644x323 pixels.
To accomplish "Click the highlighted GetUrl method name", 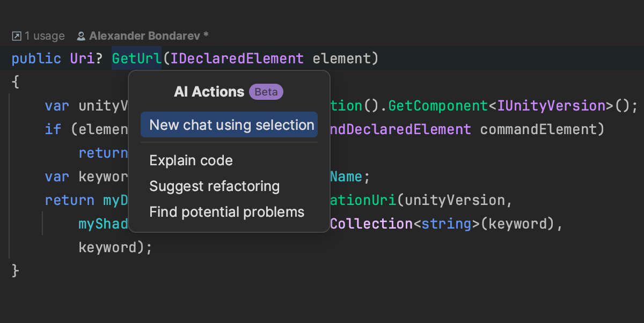I will (136, 58).
